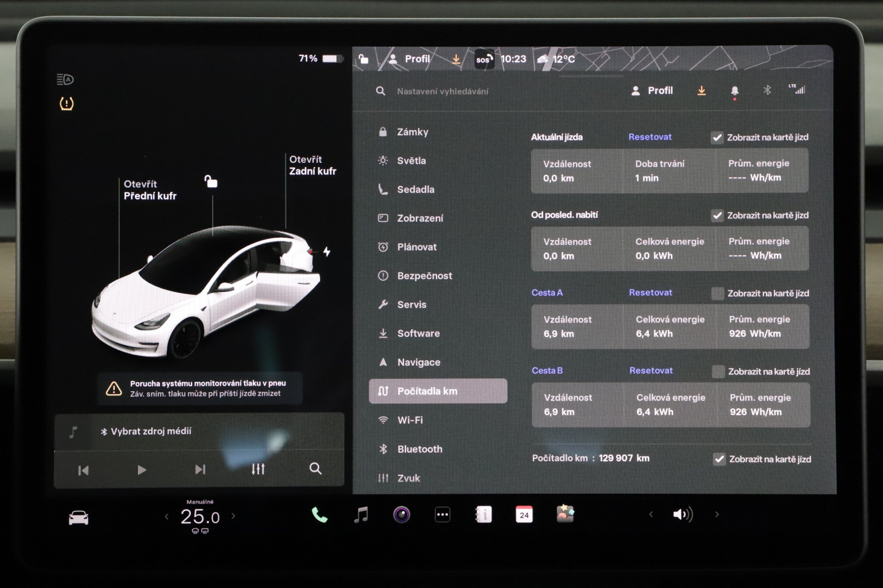Viewport: 883px width, 588px height.
Task: Open all apps three-dots icon
Action: [x=443, y=515]
